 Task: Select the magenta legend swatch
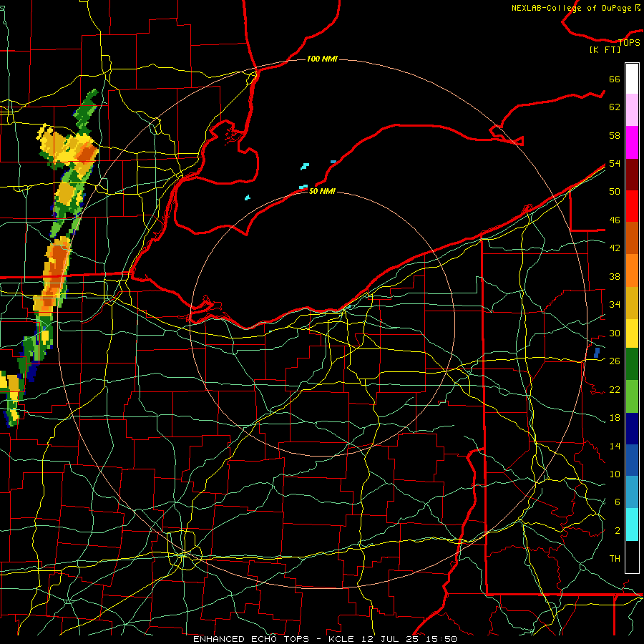pyautogui.click(x=632, y=142)
